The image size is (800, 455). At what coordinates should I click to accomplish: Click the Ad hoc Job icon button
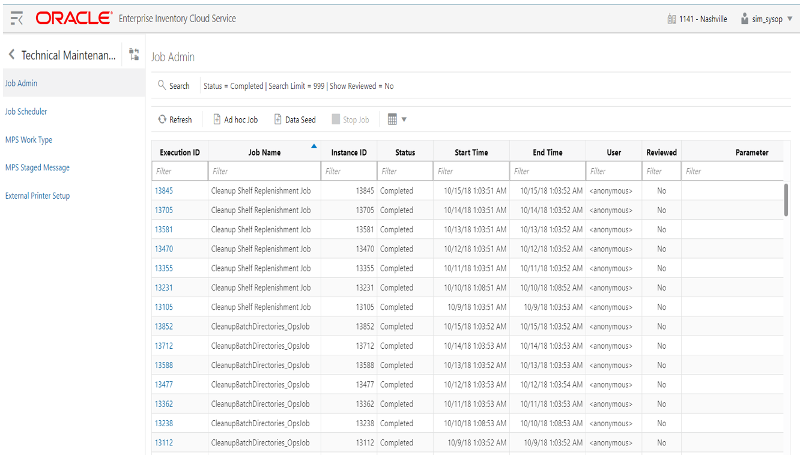[x=236, y=120]
